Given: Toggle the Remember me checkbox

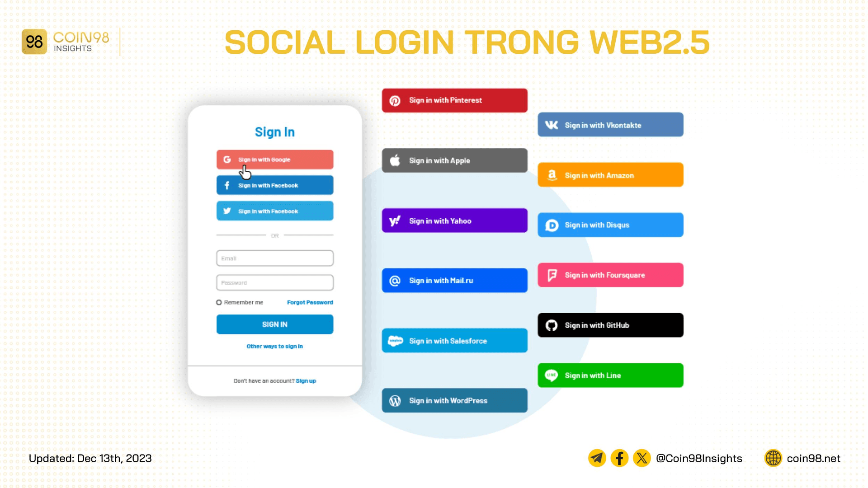Looking at the screenshot, I should coord(219,303).
